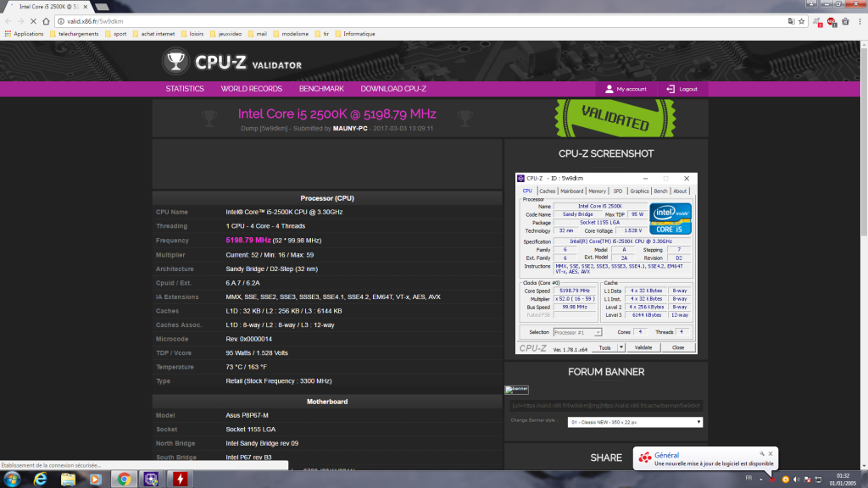Image resolution: width=868 pixels, height=488 pixels.
Task: Open Windows Explorer folder in taskbar
Action: (68, 480)
